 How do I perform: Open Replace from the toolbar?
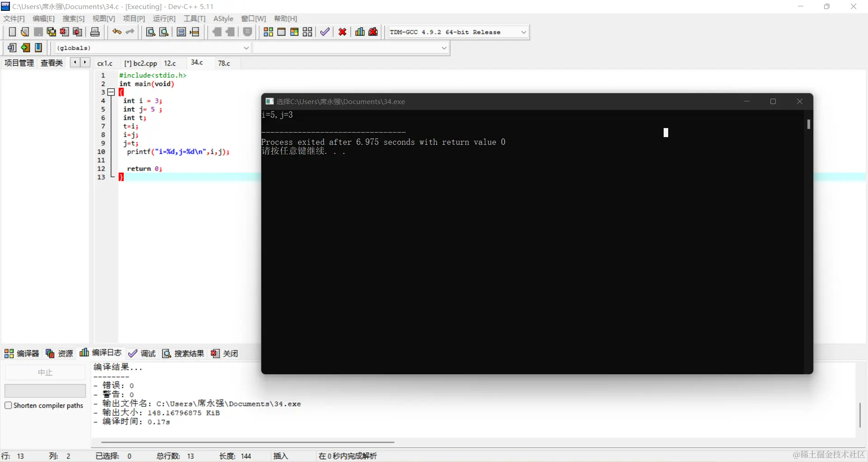pyautogui.click(x=164, y=32)
